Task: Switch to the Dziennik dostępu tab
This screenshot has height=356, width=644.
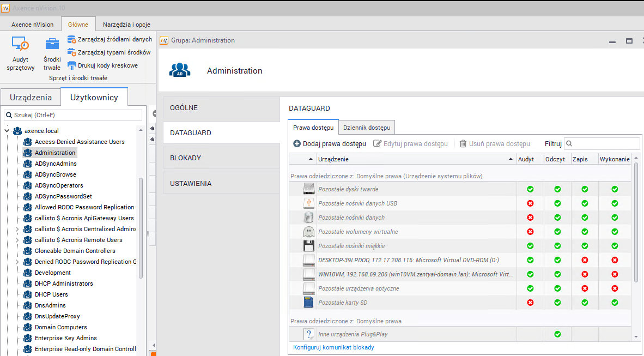Action: coord(367,127)
